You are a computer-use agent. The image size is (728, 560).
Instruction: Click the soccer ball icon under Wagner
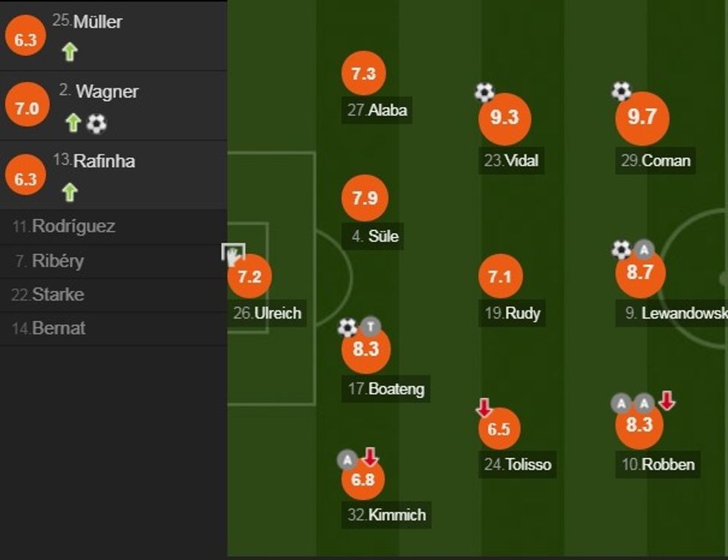pyautogui.click(x=97, y=123)
